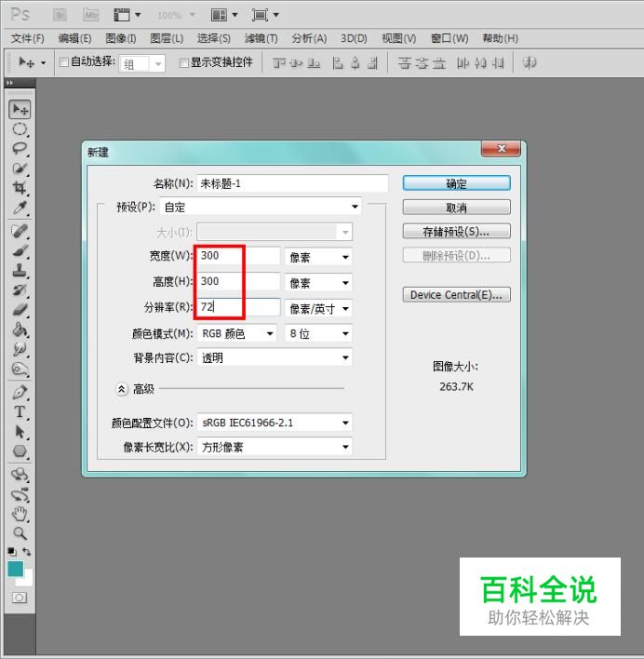Select the Clone Stamp tool
The image size is (644, 659).
point(20,270)
